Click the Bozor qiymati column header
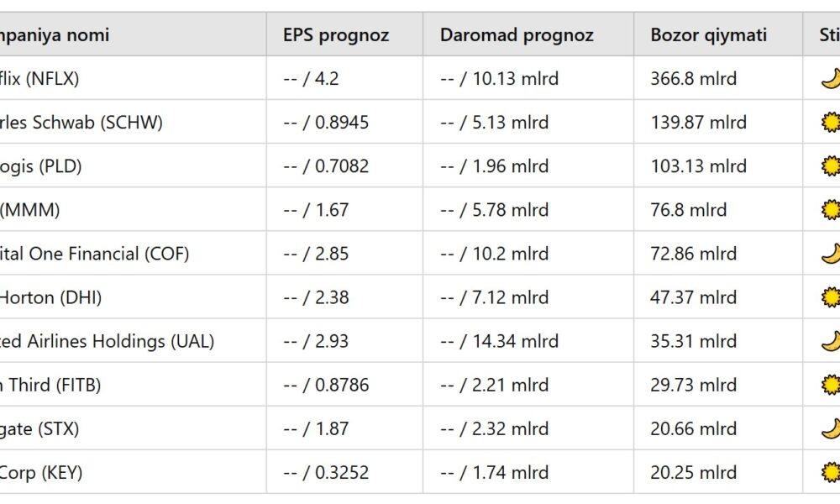 708,35
